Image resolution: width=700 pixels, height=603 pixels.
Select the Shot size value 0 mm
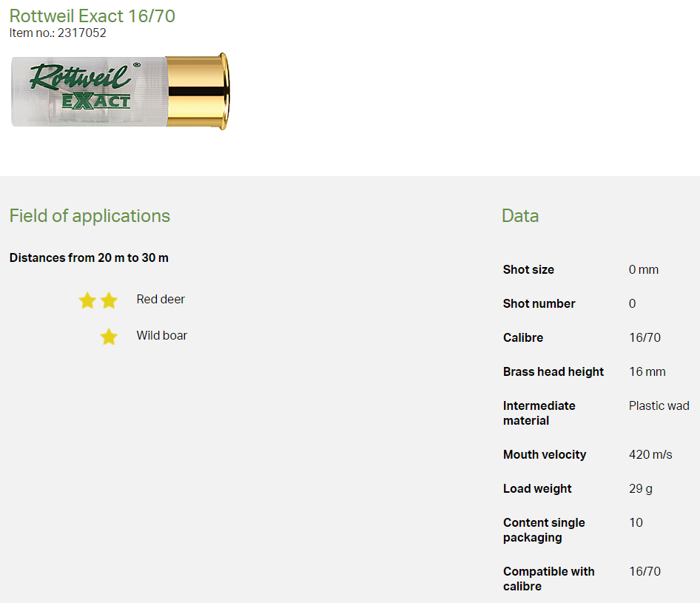pos(643,270)
